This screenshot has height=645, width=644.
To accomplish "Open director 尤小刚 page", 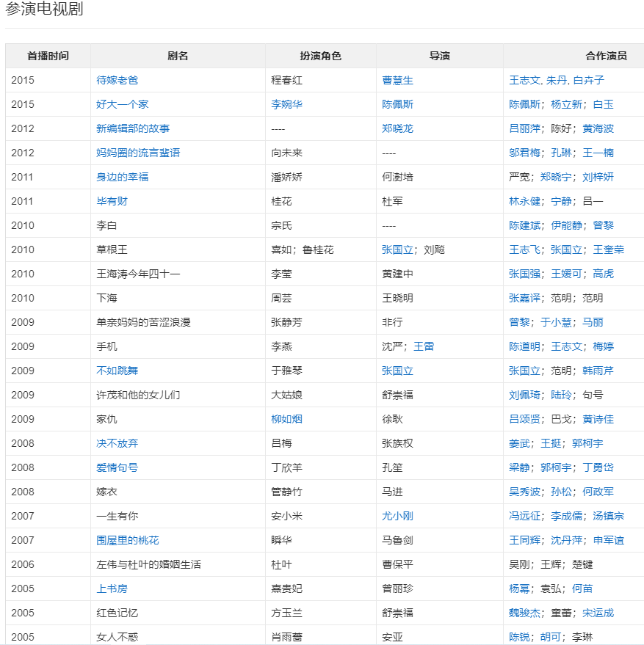I will pyautogui.click(x=397, y=517).
